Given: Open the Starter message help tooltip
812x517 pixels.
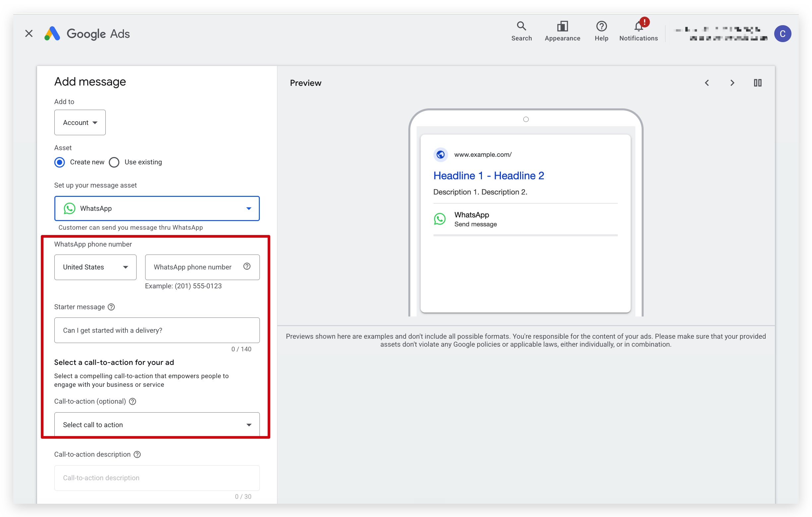Looking at the screenshot, I should pos(111,307).
